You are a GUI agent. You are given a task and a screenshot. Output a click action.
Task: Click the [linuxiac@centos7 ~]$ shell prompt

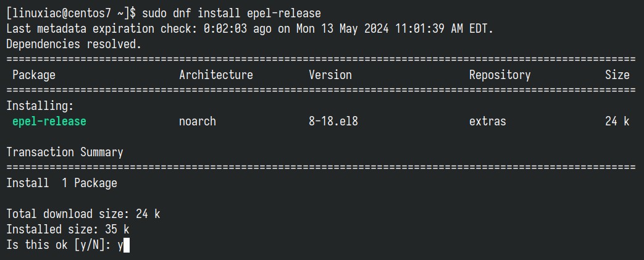[x=70, y=14]
